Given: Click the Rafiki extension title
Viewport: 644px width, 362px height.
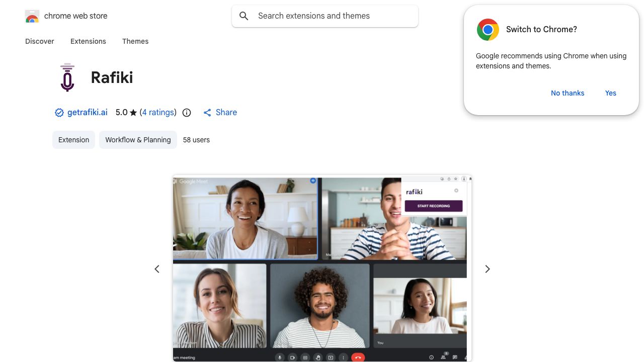Looking at the screenshot, I should coord(112,77).
